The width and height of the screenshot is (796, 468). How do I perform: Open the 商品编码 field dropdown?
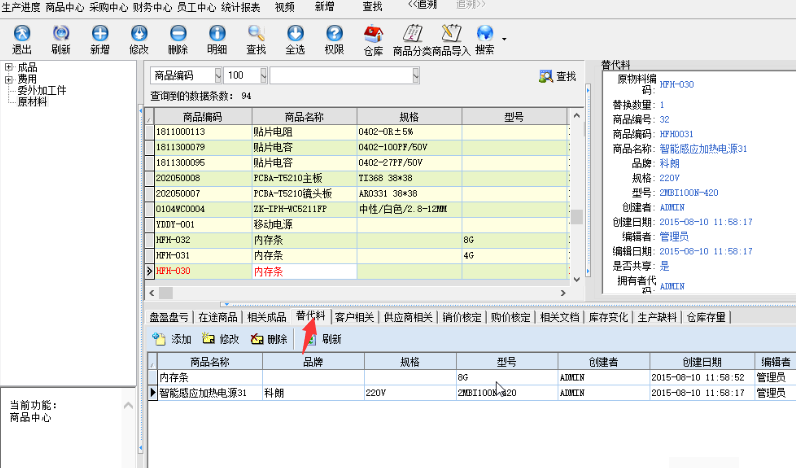[x=218, y=75]
